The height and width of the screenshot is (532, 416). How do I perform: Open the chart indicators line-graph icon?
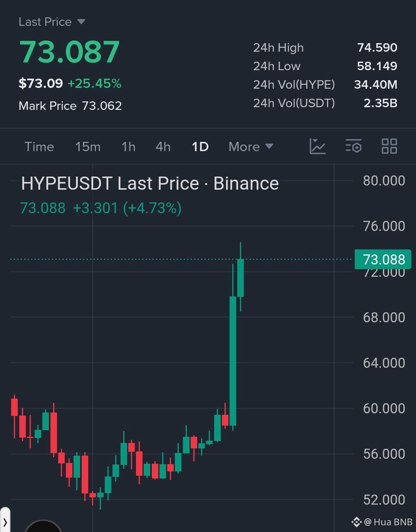[x=317, y=146]
